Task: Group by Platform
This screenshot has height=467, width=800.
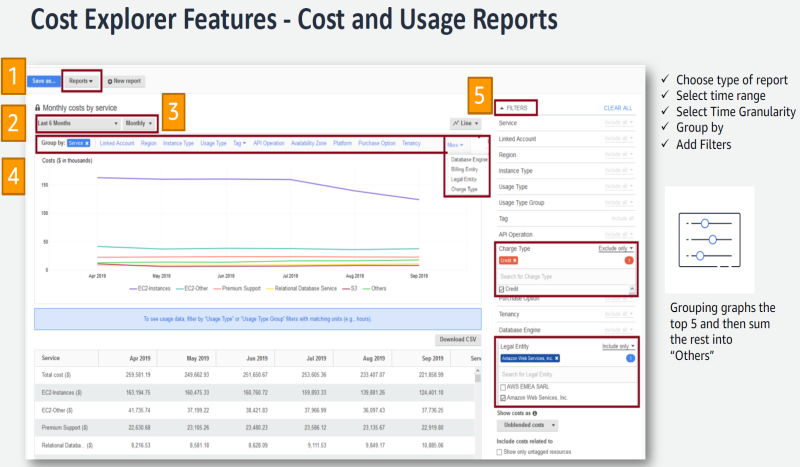Action: [342, 143]
